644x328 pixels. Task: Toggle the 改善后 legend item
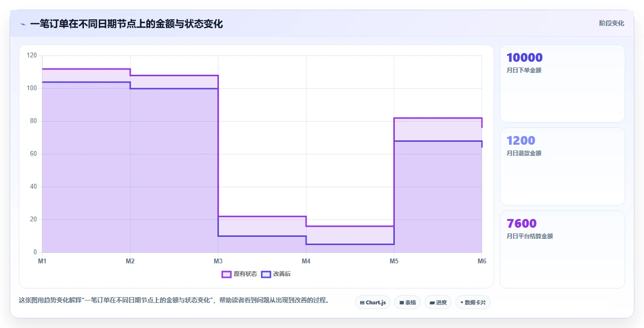(x=276, y=274)
